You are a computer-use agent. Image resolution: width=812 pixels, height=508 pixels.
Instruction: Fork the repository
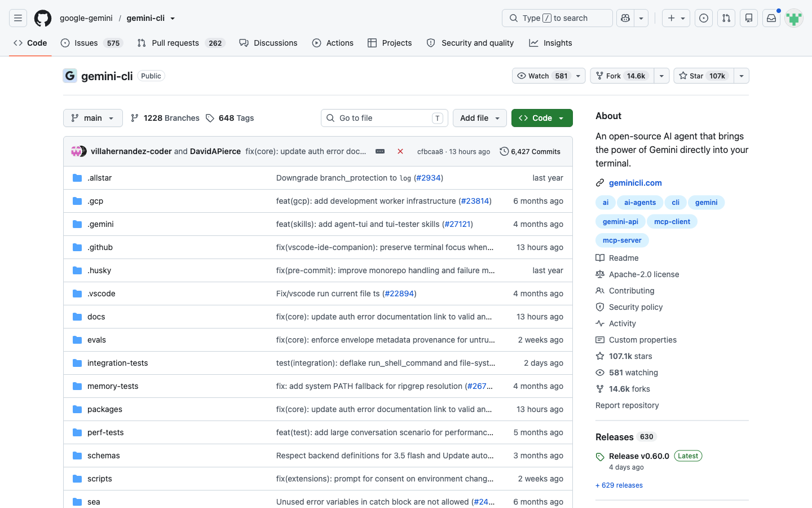click(x=621, y=76)
